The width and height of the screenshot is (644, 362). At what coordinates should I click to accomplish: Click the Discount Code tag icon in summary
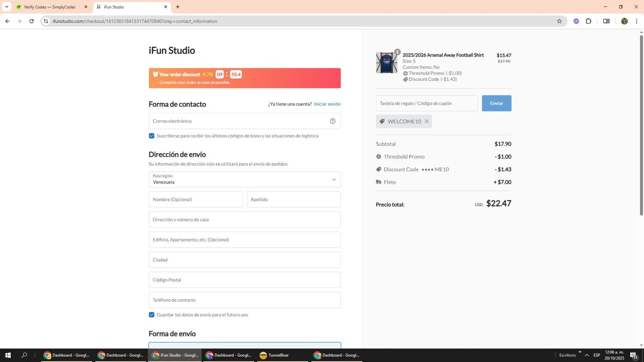pos(379,169)
